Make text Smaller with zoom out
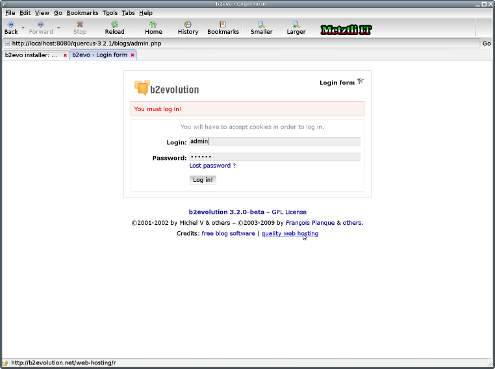The image size is (495, 369). point(261,28)
